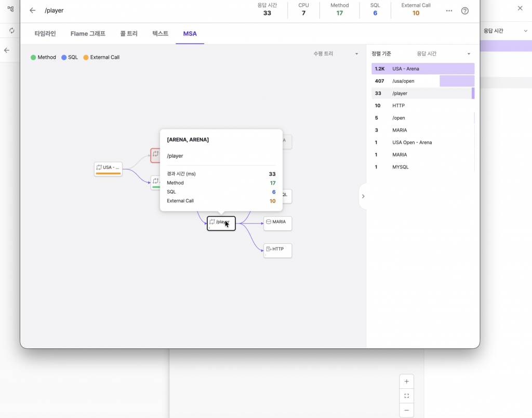This screenshot has width=532, height=418.
Task: Switch to the Flame 그래프 tab
Action: click(88, 34)
